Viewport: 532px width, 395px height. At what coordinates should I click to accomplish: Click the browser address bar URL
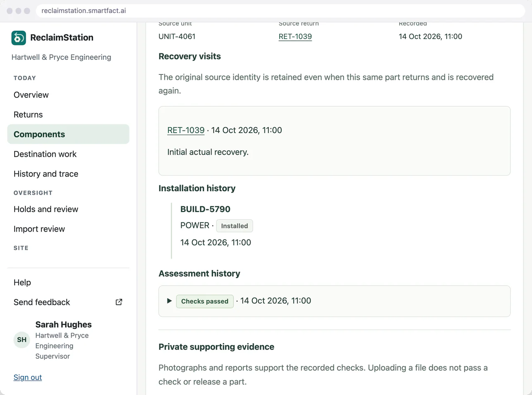pos(84,11)
